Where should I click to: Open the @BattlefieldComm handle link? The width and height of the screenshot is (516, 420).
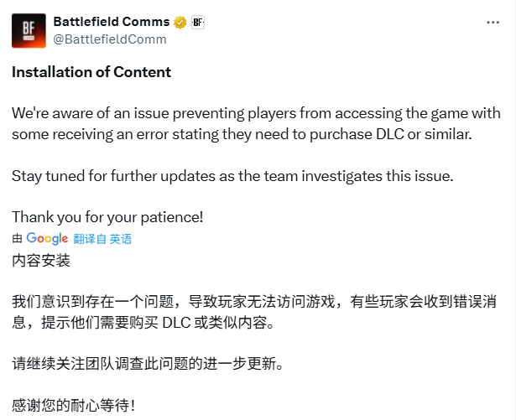(110, 39)
